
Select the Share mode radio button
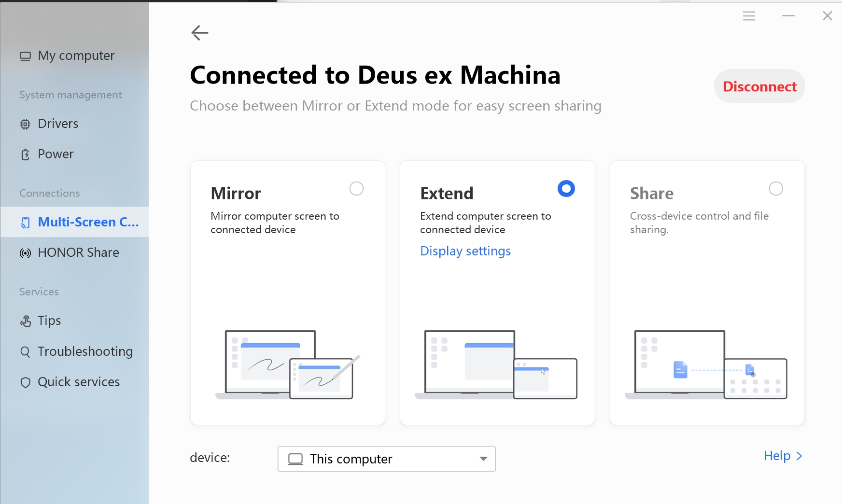(x=776, y=189)
